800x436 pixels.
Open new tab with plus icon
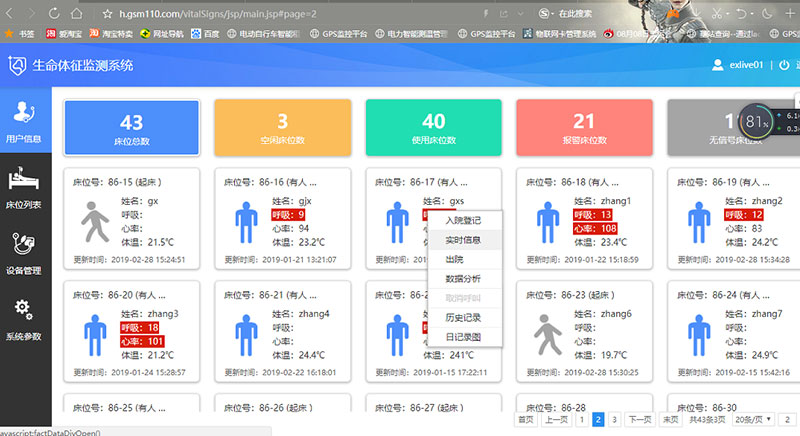coord(790,14)
